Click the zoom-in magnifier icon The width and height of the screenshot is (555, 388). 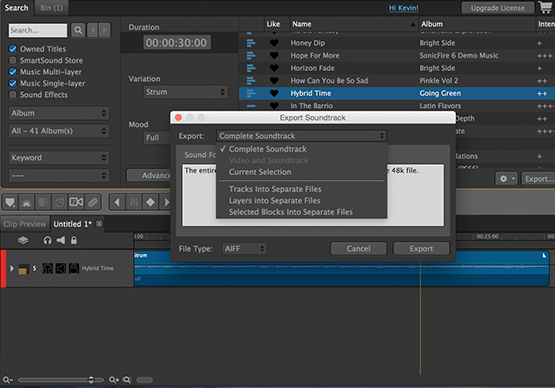click(x=114, y=380)
